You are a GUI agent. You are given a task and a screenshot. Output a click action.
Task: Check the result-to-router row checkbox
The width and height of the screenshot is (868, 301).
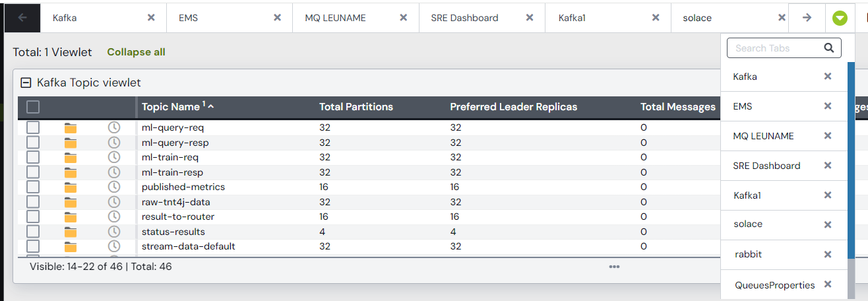33,217
